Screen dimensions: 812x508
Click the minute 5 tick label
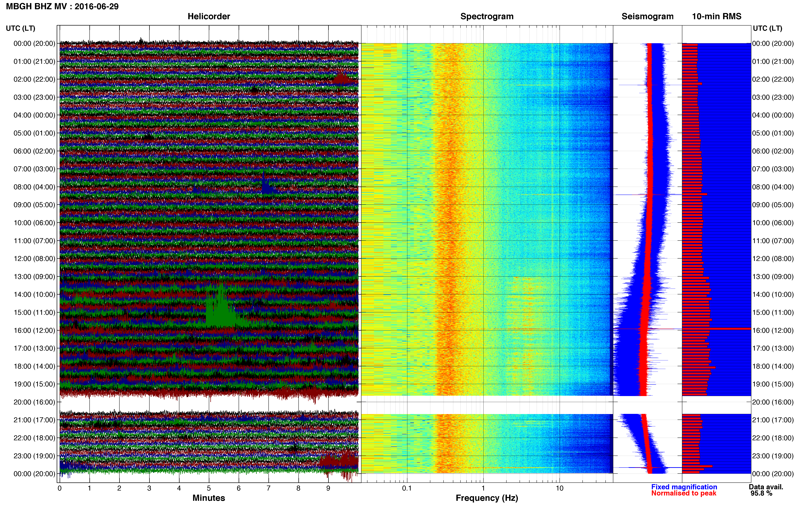pyautogui.click(x=209, y=488)
